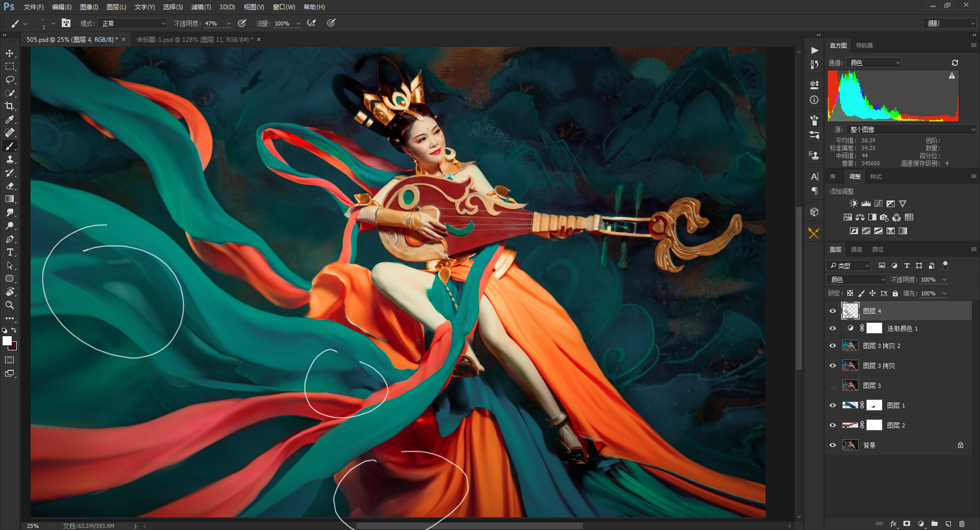The height and width of the screenshot is (530, 980).
Task: Toggle lock transparent pixels
Action: pyautogui.click(x=850, y=293)
